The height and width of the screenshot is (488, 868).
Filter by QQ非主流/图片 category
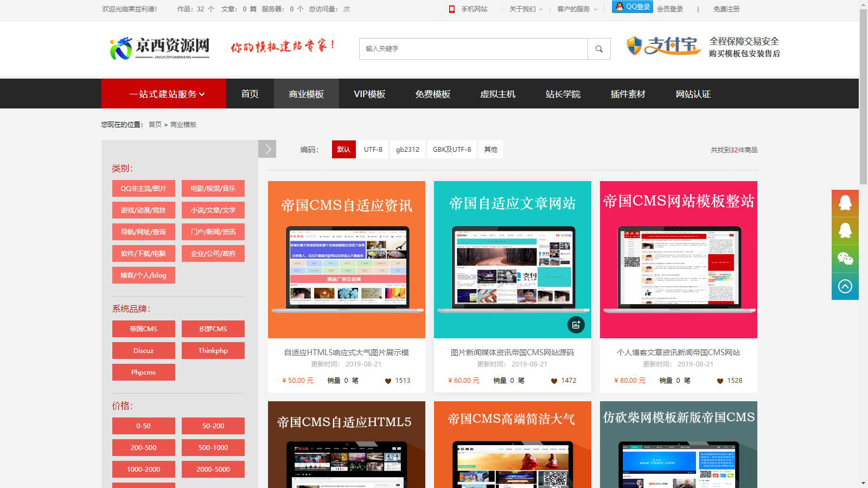(x=144, y=189)
